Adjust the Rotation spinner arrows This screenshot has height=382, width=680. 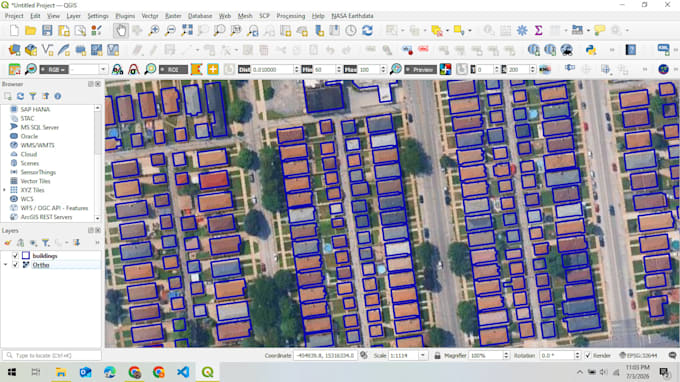click(577, 356)
